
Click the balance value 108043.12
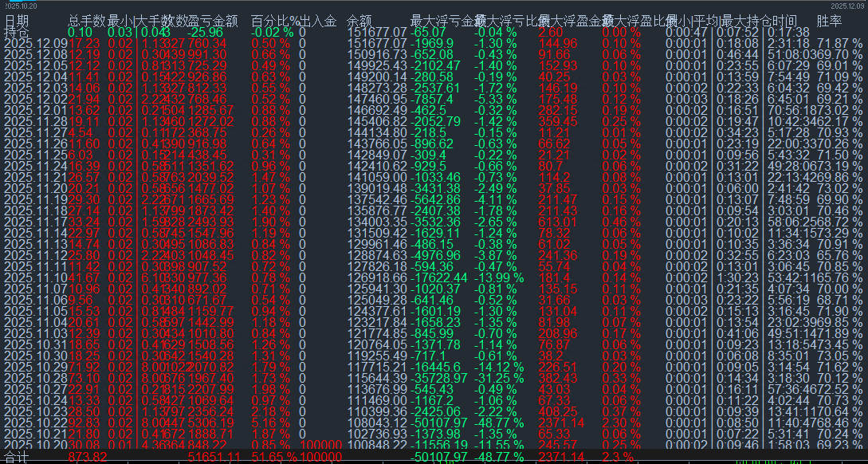click(x=376, y=422)
